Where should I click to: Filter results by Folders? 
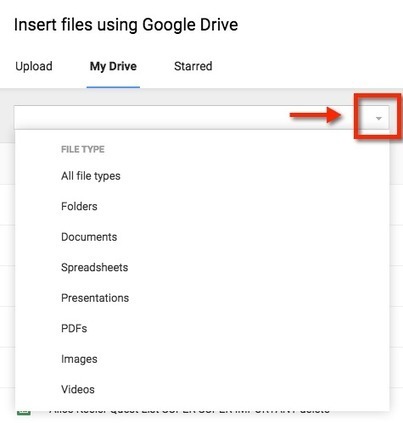point(79,206)
